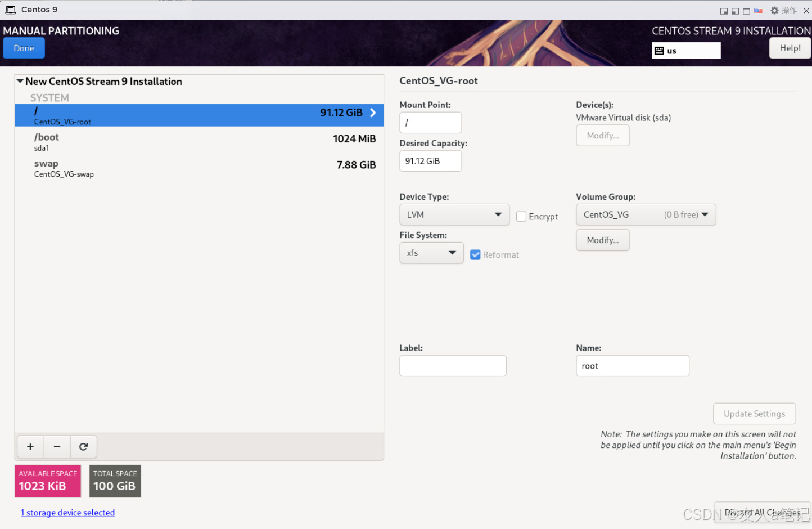Click the MANUAL PARTITIONING title
This screenshot has width=812, height=529.
tap(61, 31)
